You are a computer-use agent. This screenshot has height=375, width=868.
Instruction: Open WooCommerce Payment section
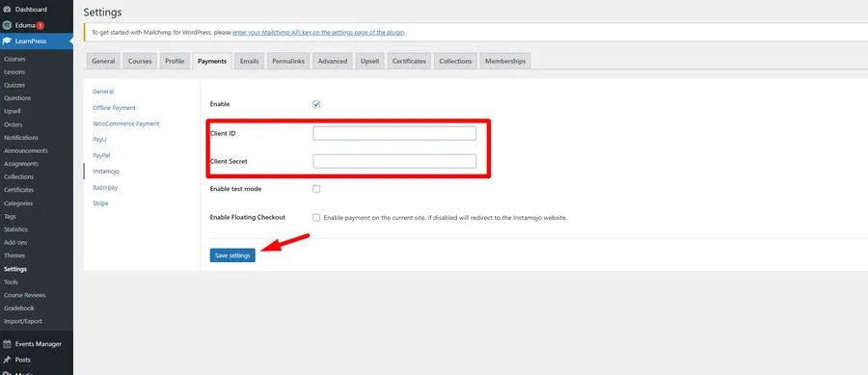[126, 123]
